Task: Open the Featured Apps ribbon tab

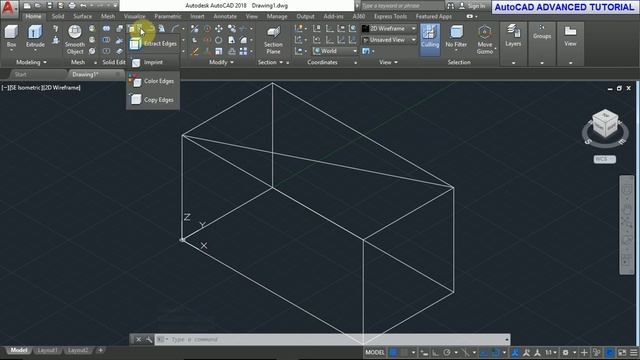Action: (433, 16)
